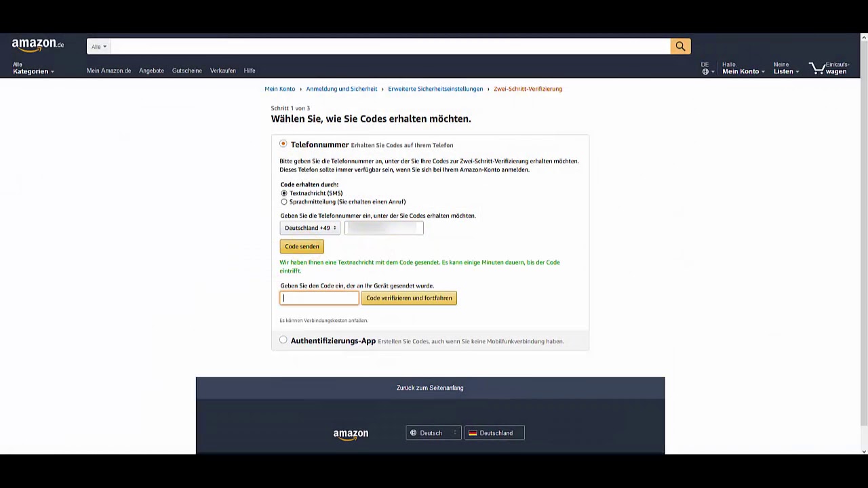Click the footer Amazon logo
The image size is (868, 488).
351,434
